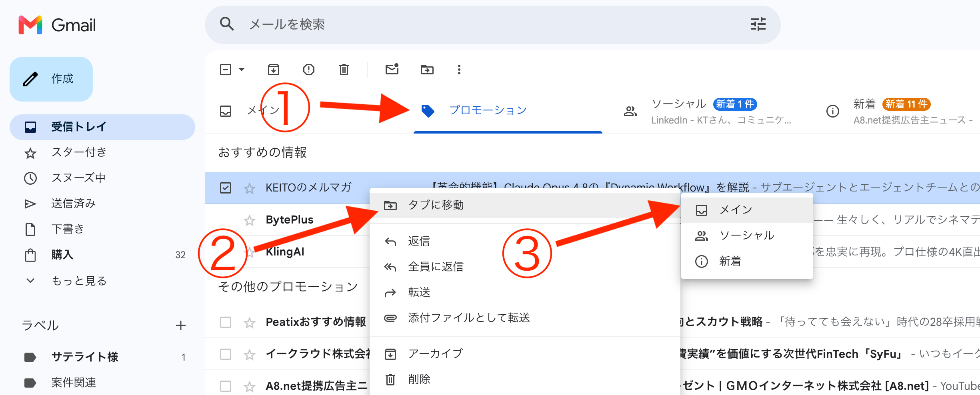Check the イークラウド株式会社 email checkbox
Screen dimensions: 980x395
click(x=226, y=354)
